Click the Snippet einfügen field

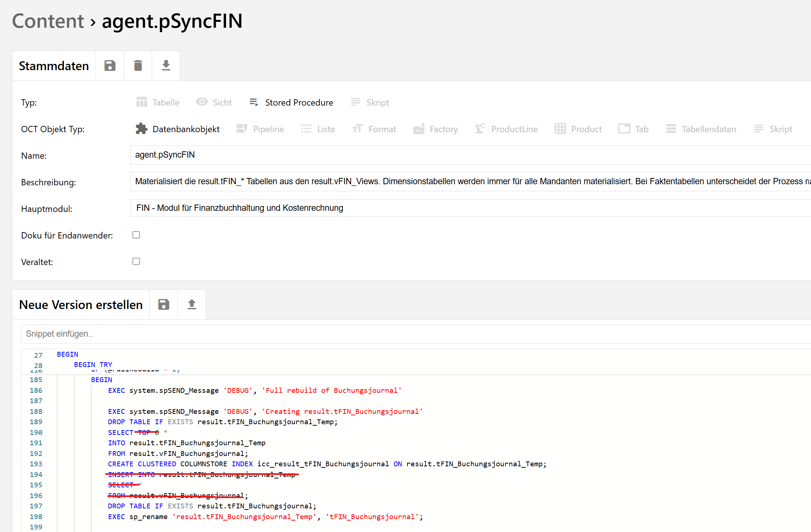coord(413,334)
